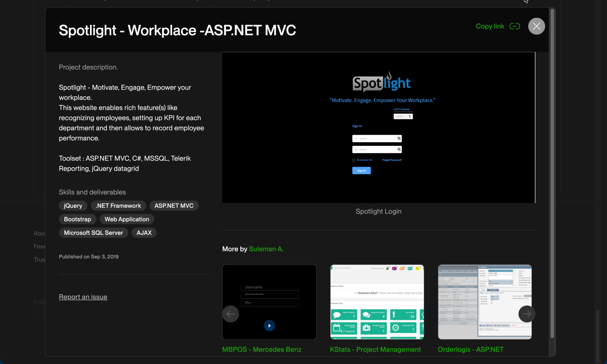Screen dimensions: 607x364
Task: Click Report an issue
Action: [x=83, y=297]
